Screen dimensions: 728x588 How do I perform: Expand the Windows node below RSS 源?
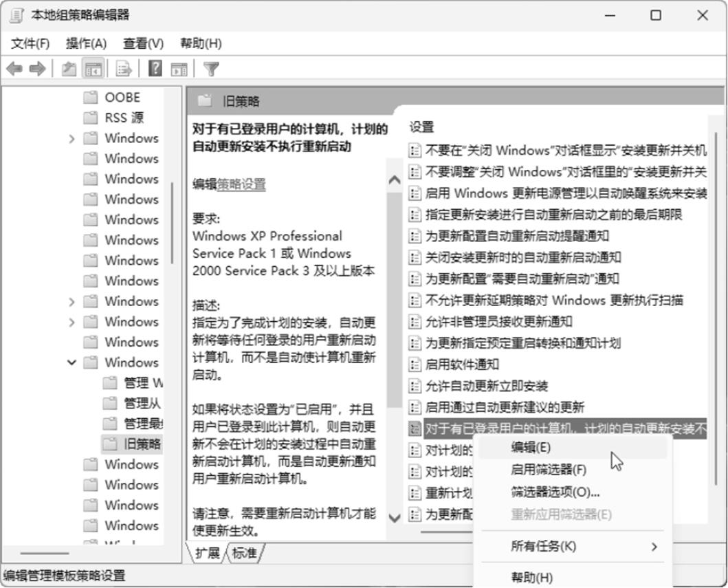[x=71, y=138]
